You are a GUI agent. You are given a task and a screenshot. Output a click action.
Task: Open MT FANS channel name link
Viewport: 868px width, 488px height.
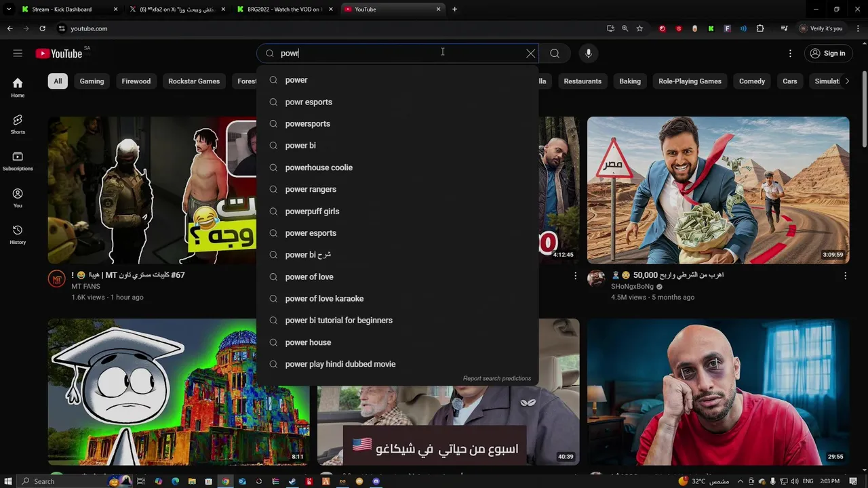coord(86,287)
